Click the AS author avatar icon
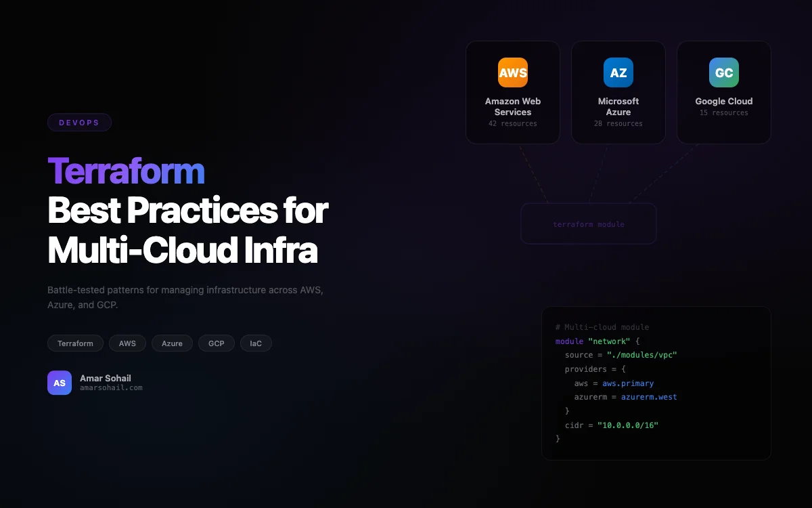The height and width of the screenshot is (508, 812). 60,383
